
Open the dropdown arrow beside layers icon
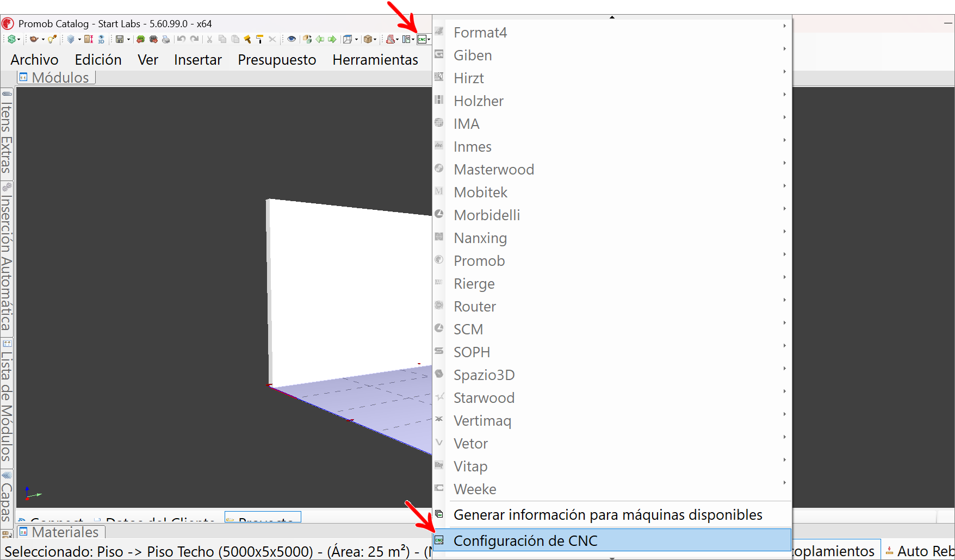point(79,39)
